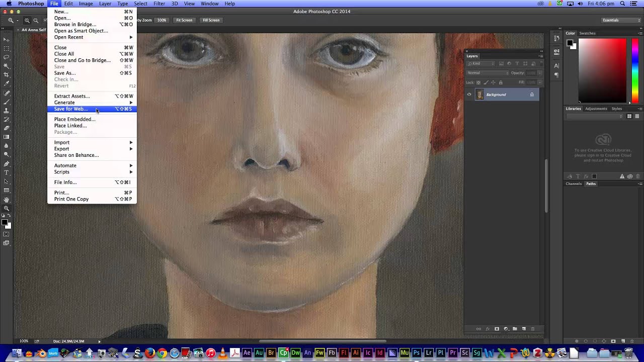Click the zoom percentage field in status bar
The width and height of the screenshot is (644, 362).
[x=24, y=341]
